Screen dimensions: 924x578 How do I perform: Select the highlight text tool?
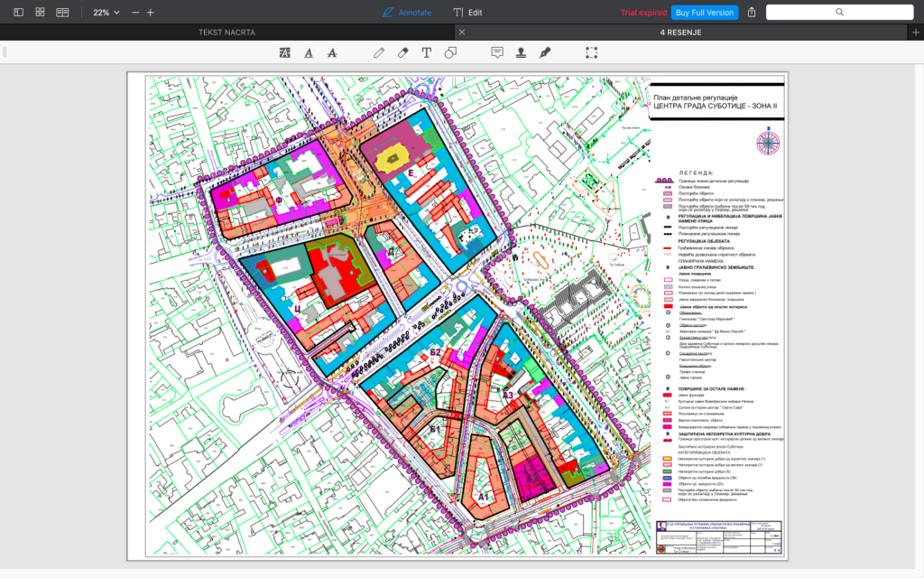pos(285,52)
